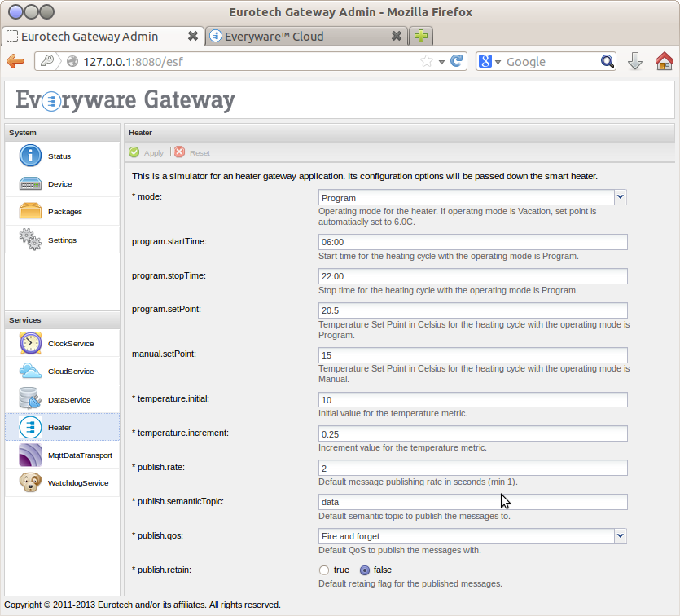680x616 pixels.
Task: Bookmark this page with the star icon
Action: click(x=427, y=61)
